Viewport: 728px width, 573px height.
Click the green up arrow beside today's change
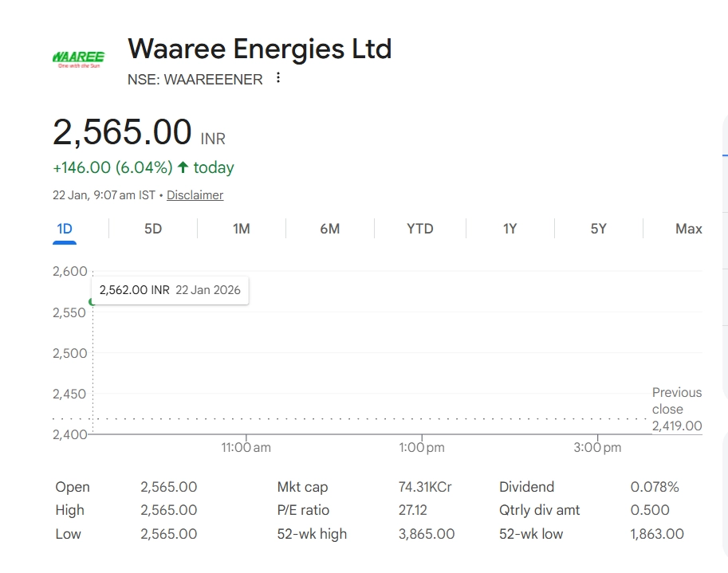[x=183, y=167]
